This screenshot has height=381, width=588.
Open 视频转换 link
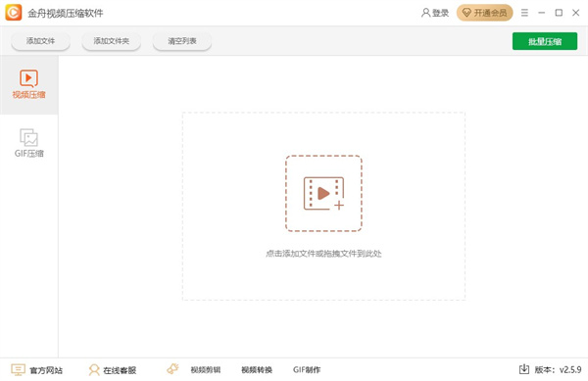coord(257,370)
